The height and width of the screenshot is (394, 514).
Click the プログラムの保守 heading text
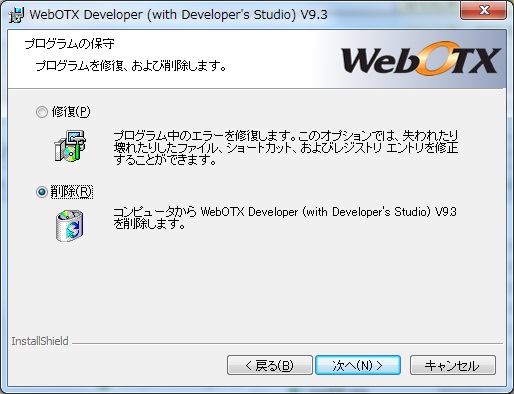point(69,44)
